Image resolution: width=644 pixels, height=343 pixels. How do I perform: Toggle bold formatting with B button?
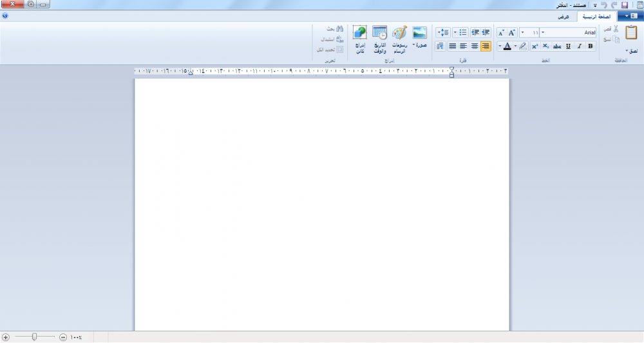[x=591, y=46]
